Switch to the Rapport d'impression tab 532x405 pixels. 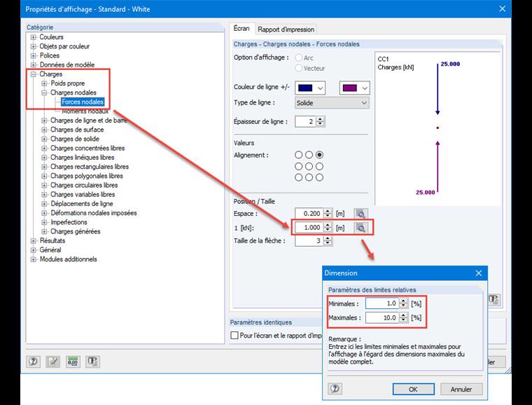tap(286, 29)
